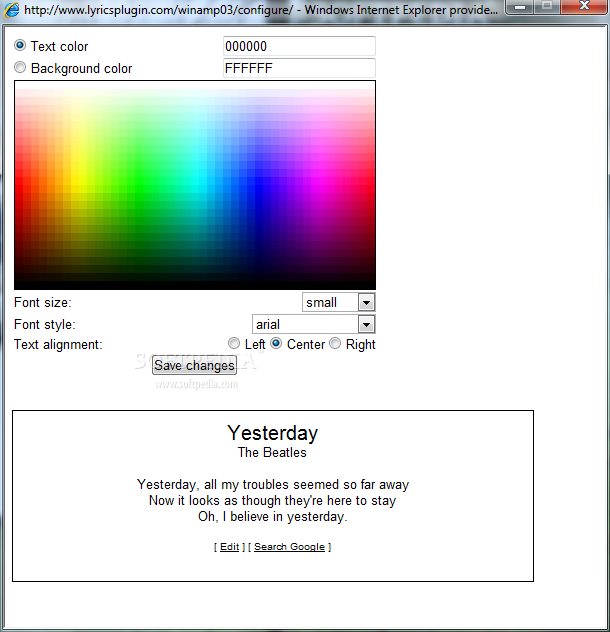
Task: Set text alignment to Center
Action: (x=276, y=343)
